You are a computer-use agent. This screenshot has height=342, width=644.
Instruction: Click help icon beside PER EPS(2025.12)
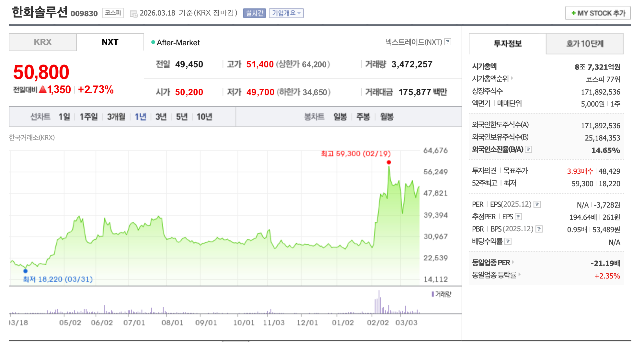537,204
